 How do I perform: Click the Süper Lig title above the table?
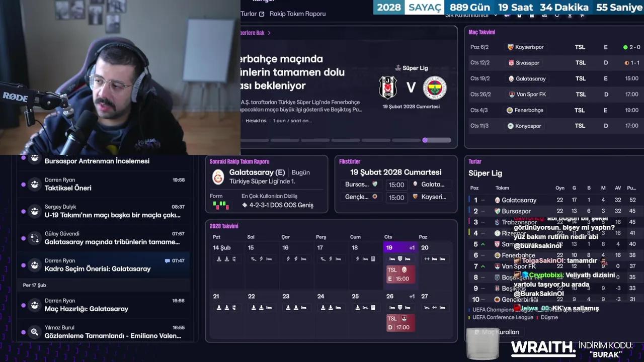[486, 173]
